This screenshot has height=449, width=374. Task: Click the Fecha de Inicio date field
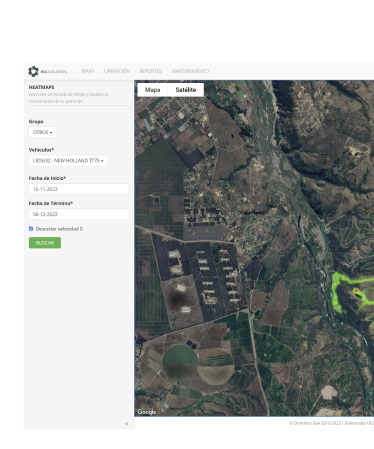(79, 189)
